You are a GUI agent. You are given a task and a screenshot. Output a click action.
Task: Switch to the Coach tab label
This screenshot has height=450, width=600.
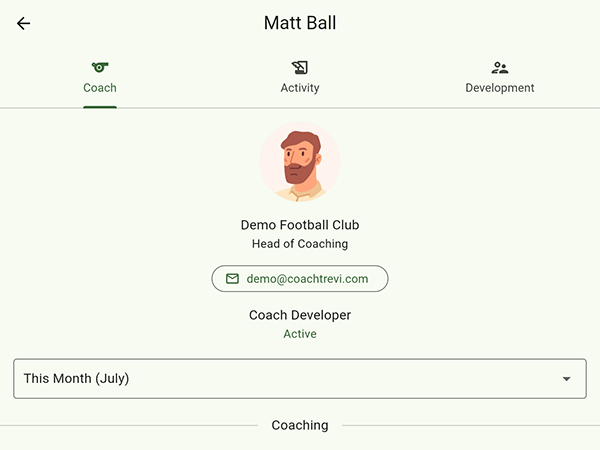(x=100, y=88)
